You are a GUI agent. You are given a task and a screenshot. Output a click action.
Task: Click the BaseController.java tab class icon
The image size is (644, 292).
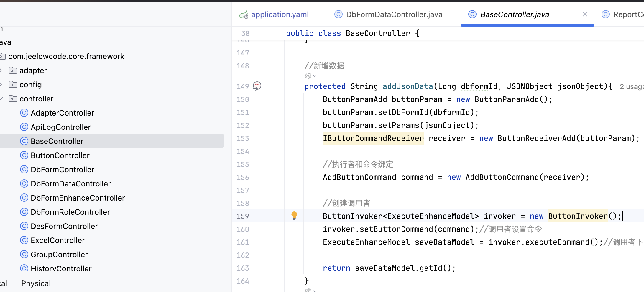(x=472, y=14)
